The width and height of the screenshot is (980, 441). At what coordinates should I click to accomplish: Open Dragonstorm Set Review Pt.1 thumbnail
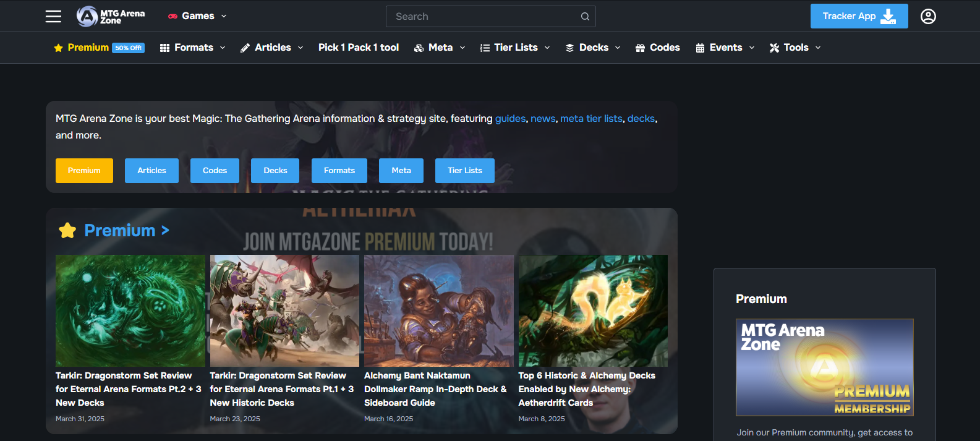284,310
